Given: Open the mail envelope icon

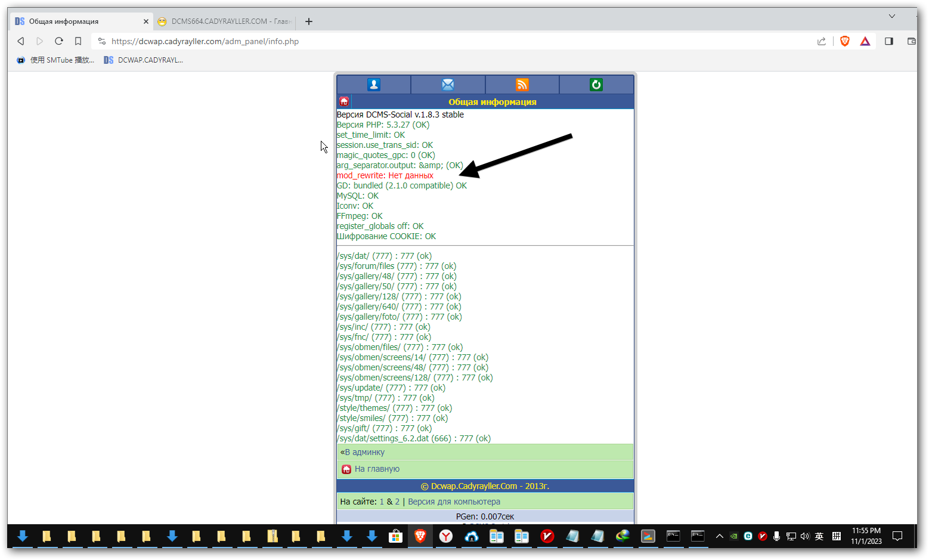Looking at the screenshot, I should [448, 85].
